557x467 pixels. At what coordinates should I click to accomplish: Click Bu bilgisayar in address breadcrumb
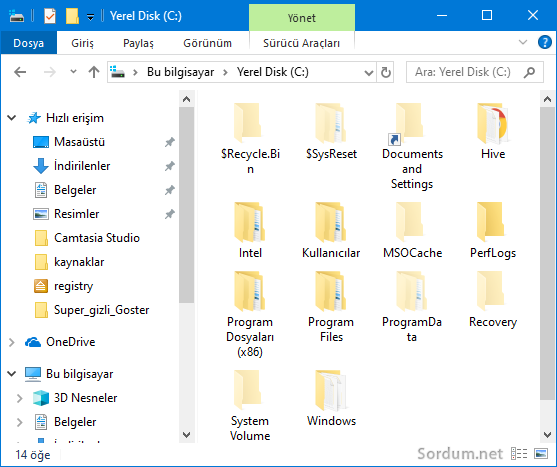tap(180, 72)
